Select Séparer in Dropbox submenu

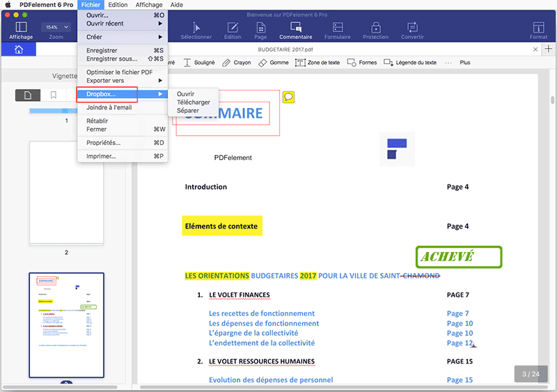tap(194, 111)
